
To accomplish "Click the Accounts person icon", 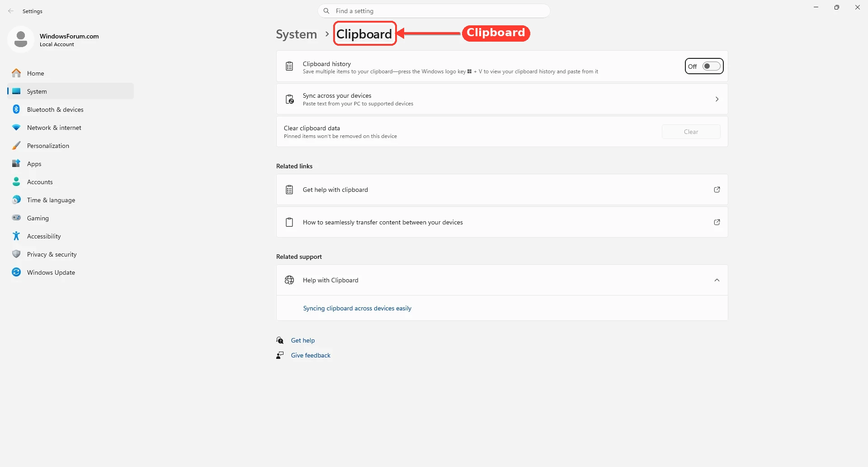I will click(x=16, y=181).
